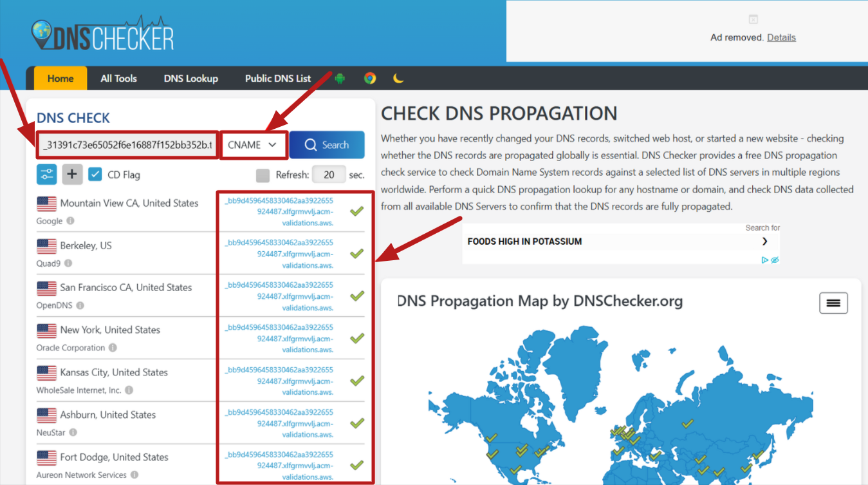The image size is (868, 485).
Task: Open the DNS server filter settings icon
Action: pos(47,174)
